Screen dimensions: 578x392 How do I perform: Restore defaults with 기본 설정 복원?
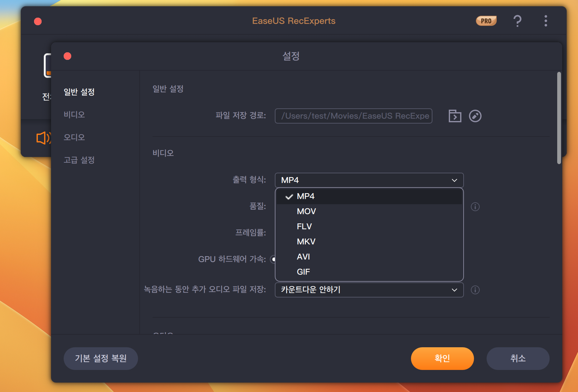pos(101,358)
